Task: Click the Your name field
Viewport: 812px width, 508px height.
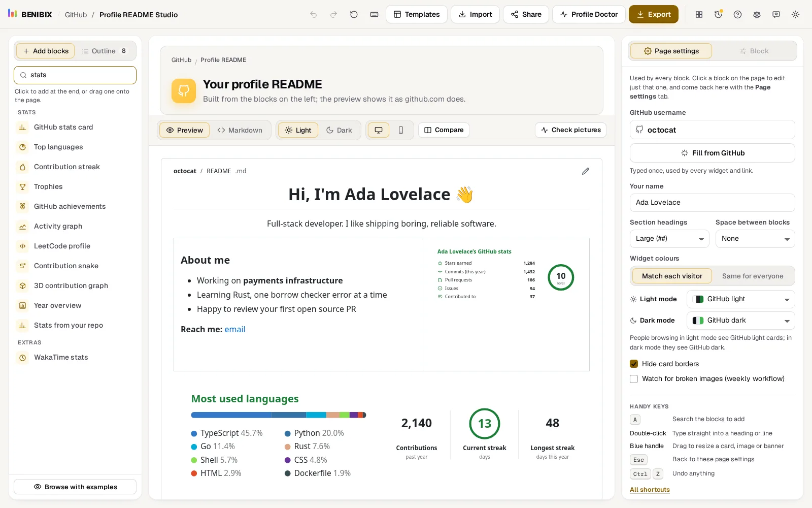Action: (713, 203)
